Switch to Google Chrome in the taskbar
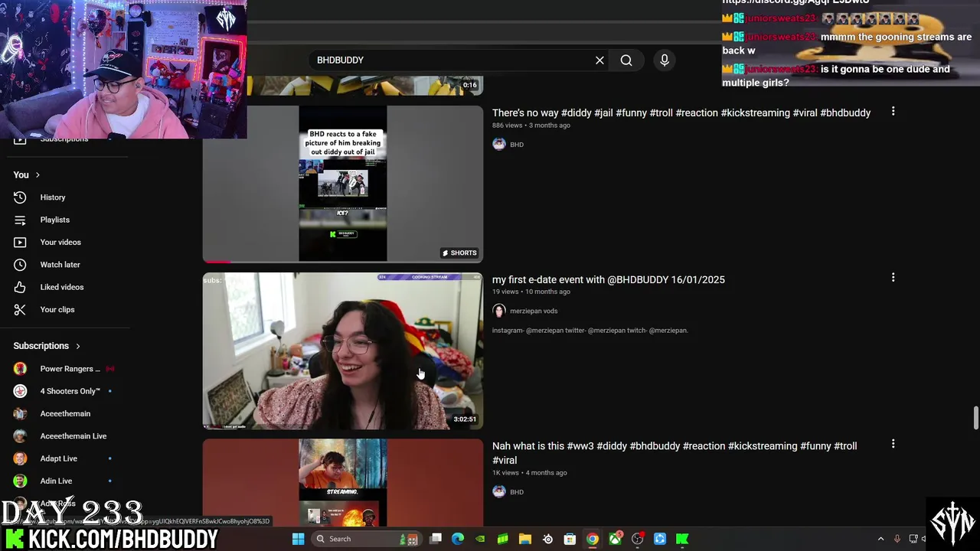980x551 pixels. click(x=592, y=539)
